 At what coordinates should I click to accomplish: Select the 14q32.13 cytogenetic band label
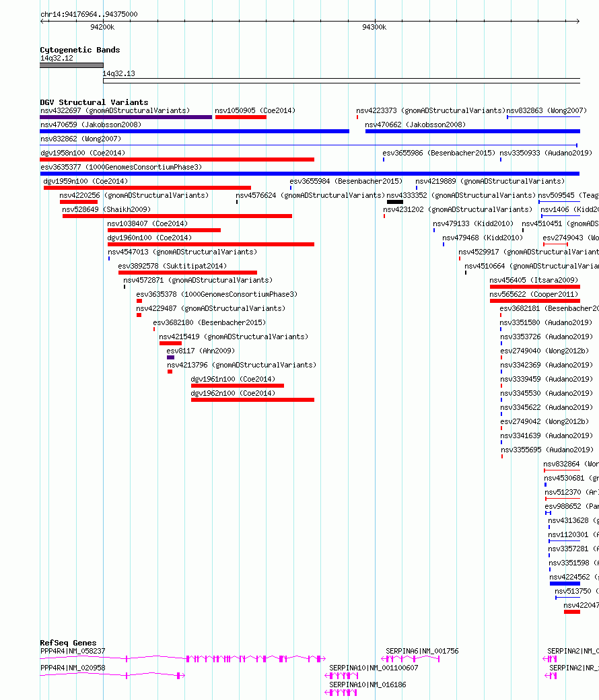click(x=118, y=73)
